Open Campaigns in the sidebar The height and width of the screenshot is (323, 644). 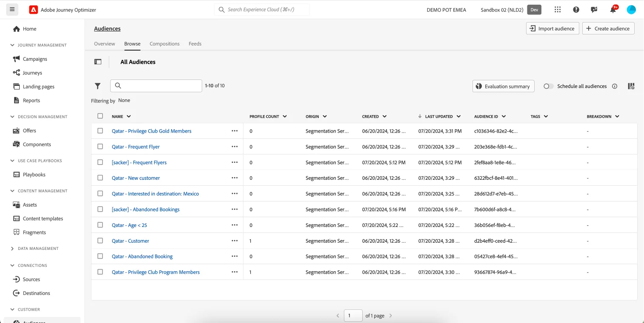(x=35, y=59)
